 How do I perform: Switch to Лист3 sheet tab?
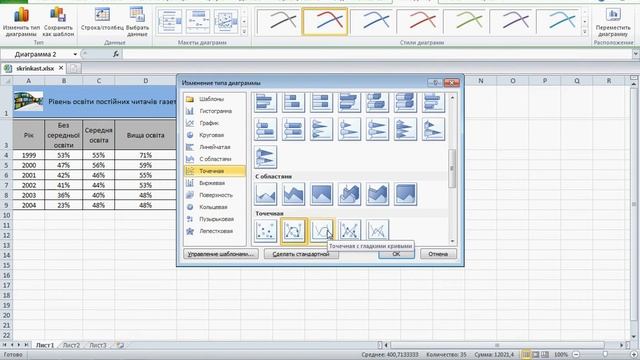(x=98, y=345)
